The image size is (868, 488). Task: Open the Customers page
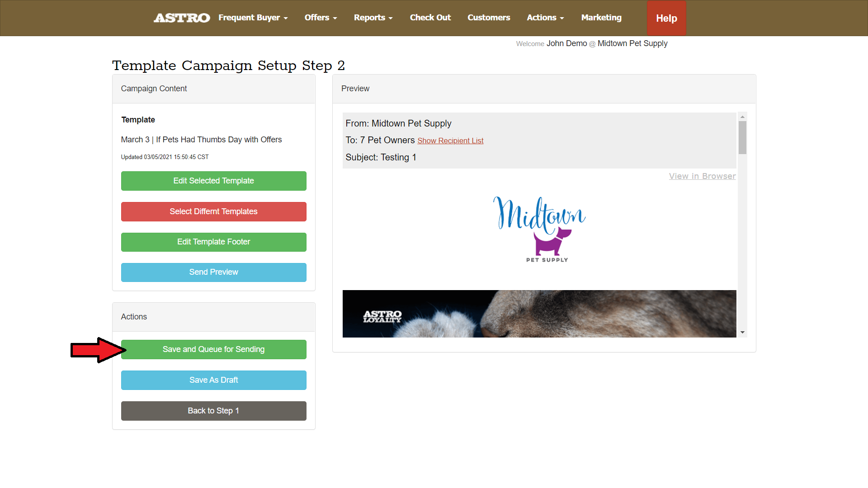tap(488, 18)
